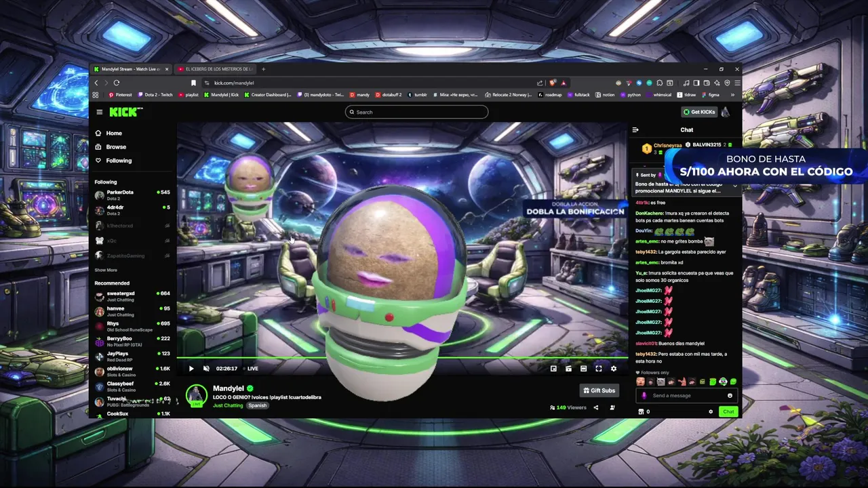The width and height of the screenshot is (868, 488).
Task: Open recommended channel BerryyBoo
Action: tap(132, 341)
